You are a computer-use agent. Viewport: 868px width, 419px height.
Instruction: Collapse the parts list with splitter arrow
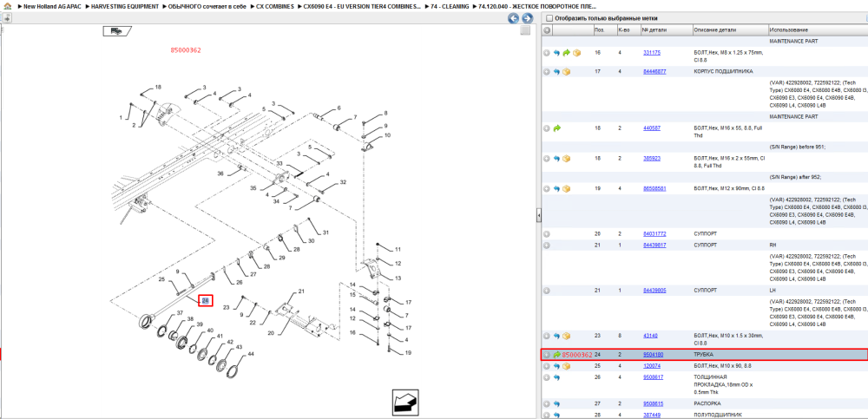(539, 216)
